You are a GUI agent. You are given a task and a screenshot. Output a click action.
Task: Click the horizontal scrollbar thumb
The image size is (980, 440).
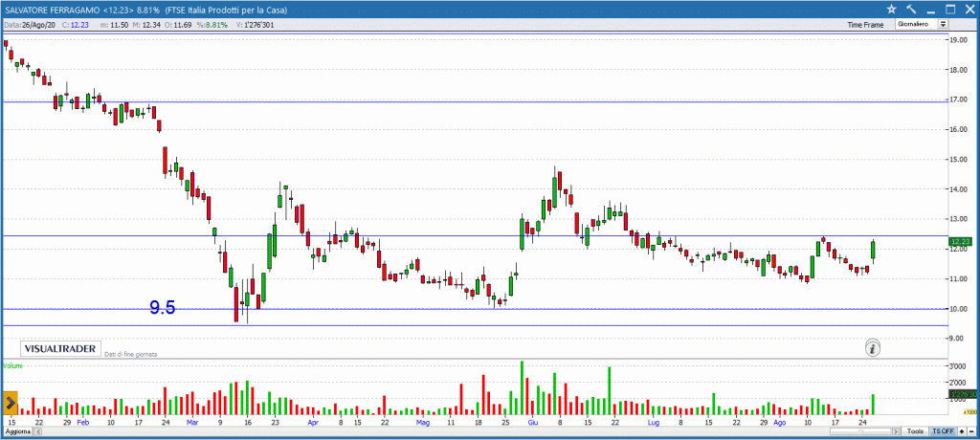click(x=860, y=432)
